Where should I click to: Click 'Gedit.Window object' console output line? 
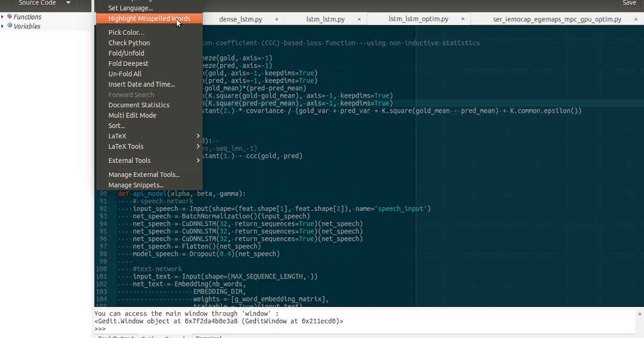click(219, 321)
